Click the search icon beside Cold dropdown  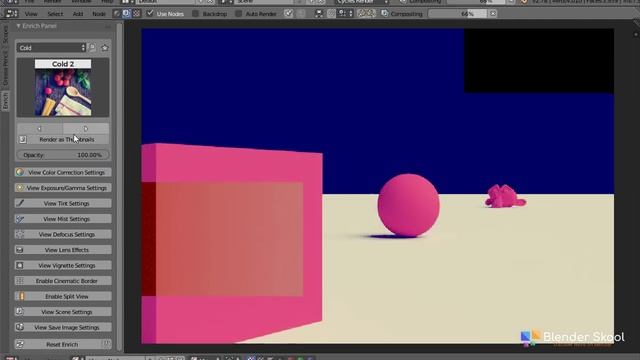pos(92,48)
